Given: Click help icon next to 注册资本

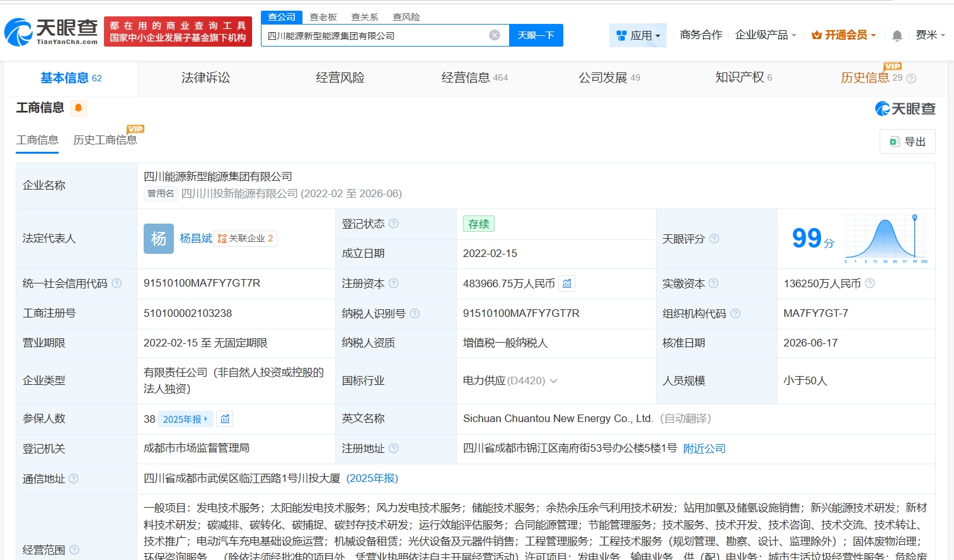Looking at the screenshot, I should (x=394, y=283).
